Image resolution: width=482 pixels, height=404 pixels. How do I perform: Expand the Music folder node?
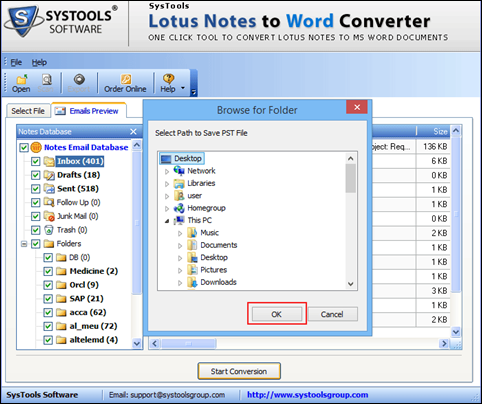point(180,233)
